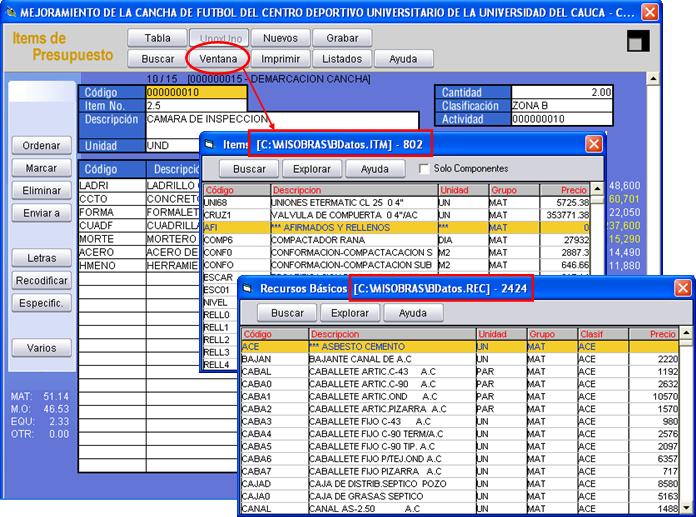Click Explorar in the Items window
The image size is (696, 517).
point(312,169)
